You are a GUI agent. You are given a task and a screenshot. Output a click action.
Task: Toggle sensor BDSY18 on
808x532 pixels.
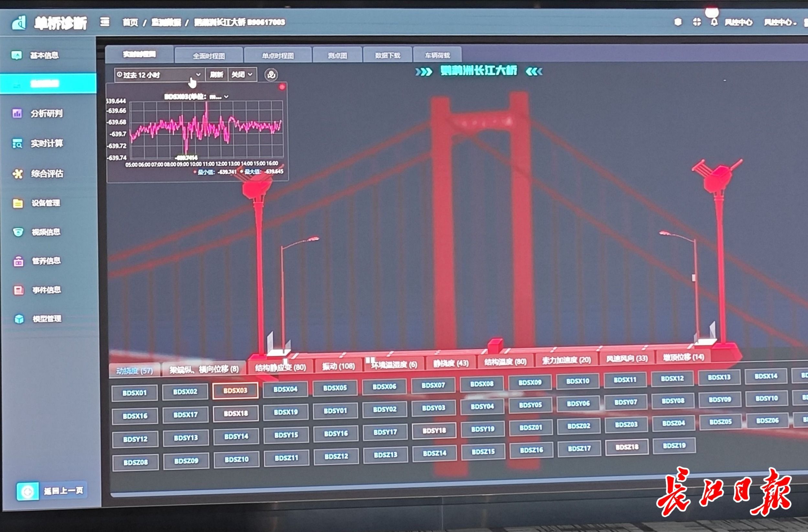point(434,431)
